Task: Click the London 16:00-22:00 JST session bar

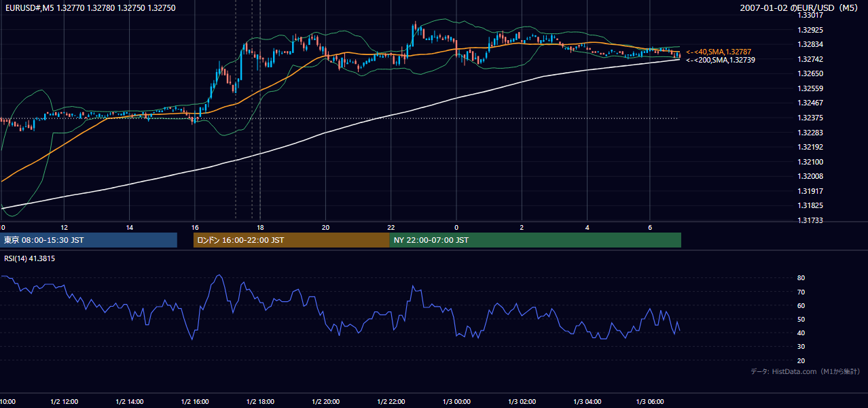Action: point(291,240)
